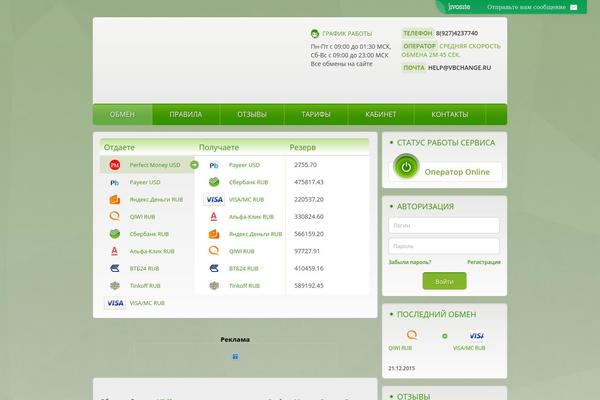
Task: Click the envelope icon in the jivosite bar
Action: click(x=574, y=7)
